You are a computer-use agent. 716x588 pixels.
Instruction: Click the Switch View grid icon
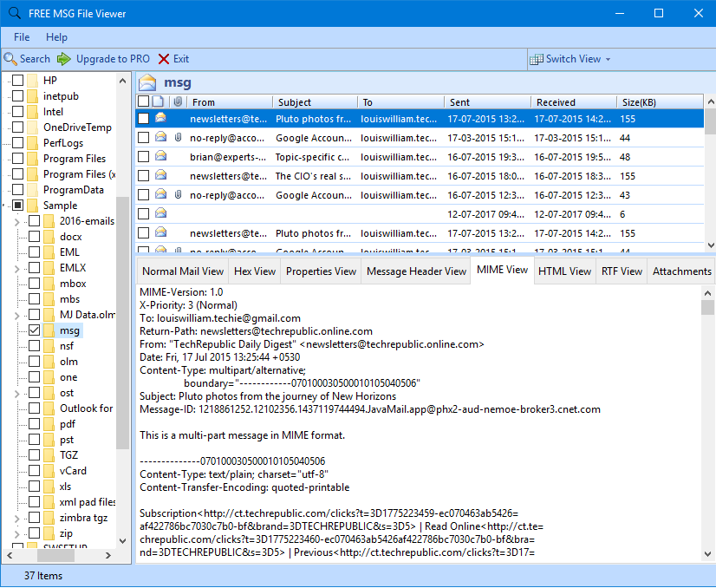pos(536,59)
